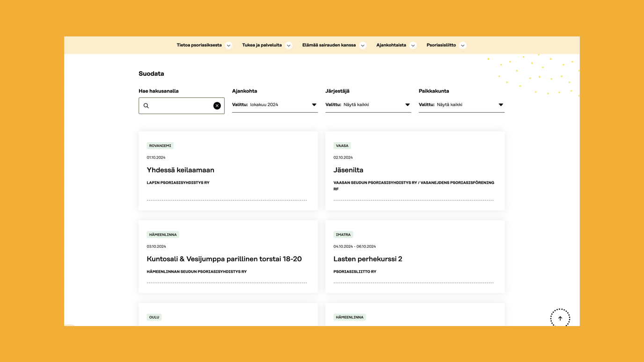Click the VAASA location tag
The height and width of the screenshot is (362, 644).
pos(342,145)
